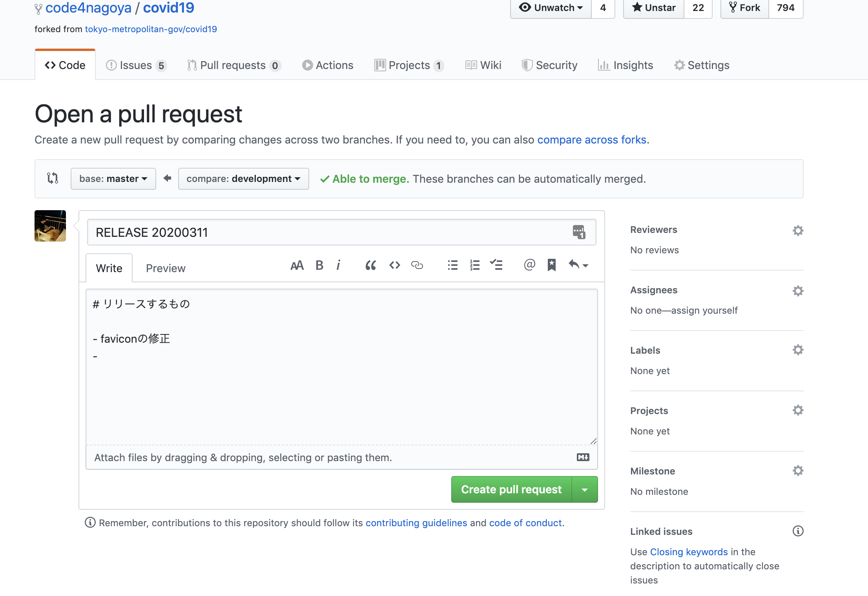Add a numbered list
The image size is (868, 596).
474,265
